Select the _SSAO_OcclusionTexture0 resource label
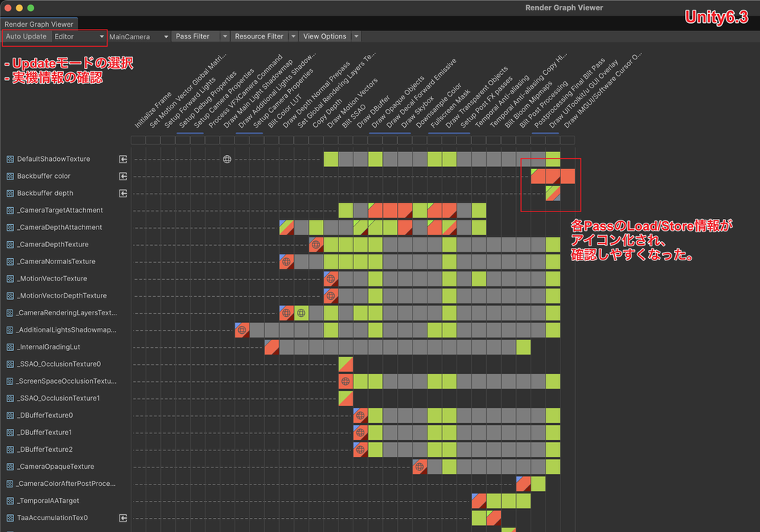The width and height of the screenshot is (760, 532). coord(59,364)
